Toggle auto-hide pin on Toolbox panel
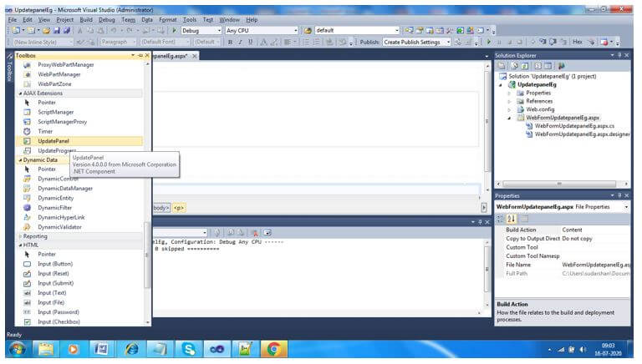Screen dimensions: 642x364 140,56
